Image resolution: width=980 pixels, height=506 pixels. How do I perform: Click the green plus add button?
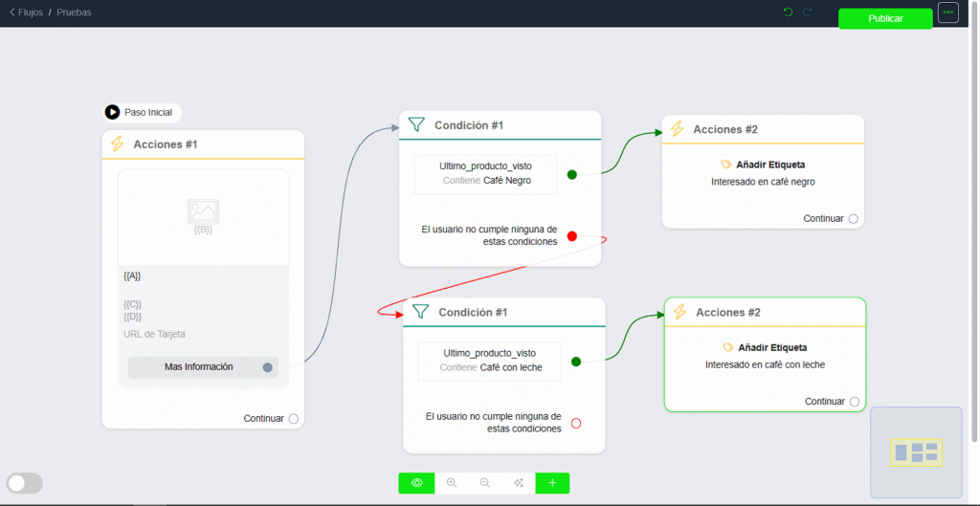pos(552,483)
